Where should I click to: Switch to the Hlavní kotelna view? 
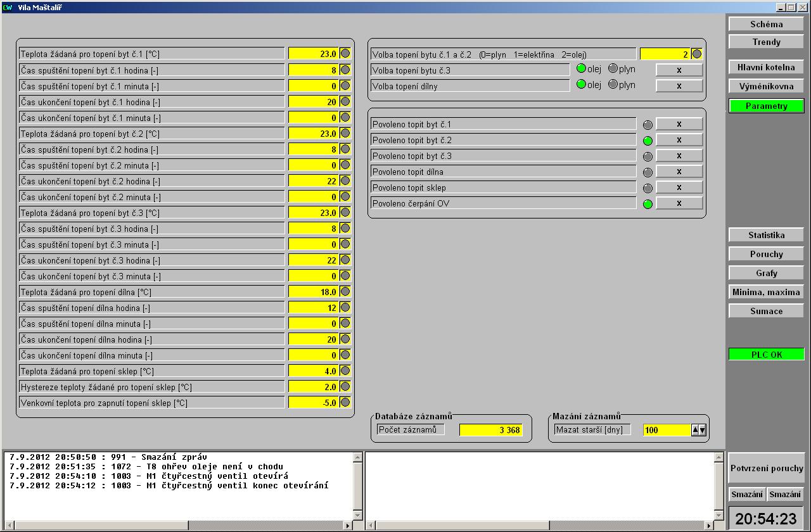point(766,67)
